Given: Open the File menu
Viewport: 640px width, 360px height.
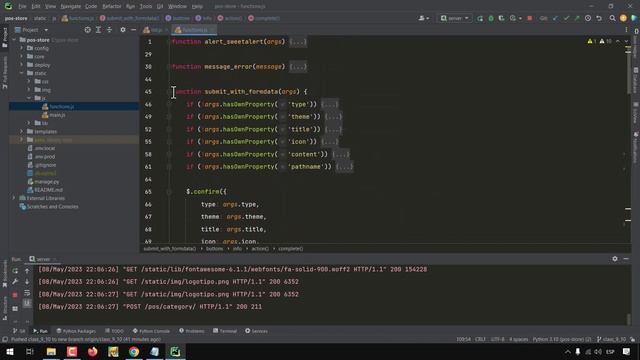Looking at the screenshot, I should click(22, 6).
